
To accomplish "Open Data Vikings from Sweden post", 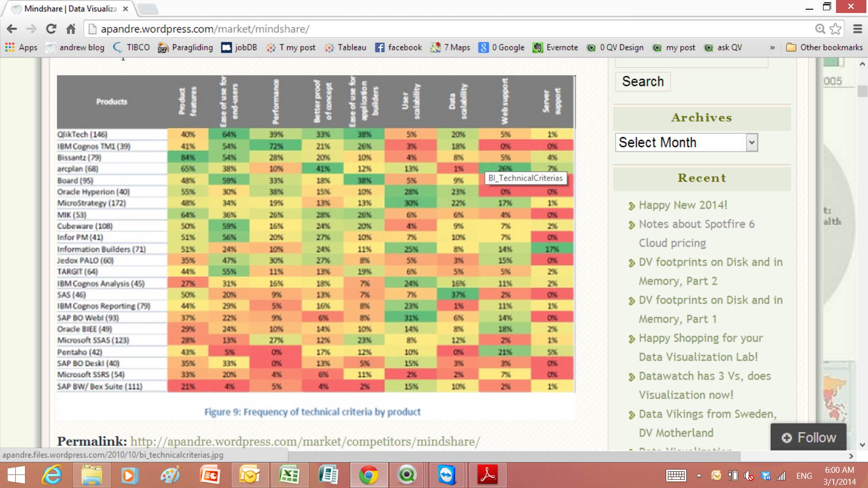I will point(707,423).
